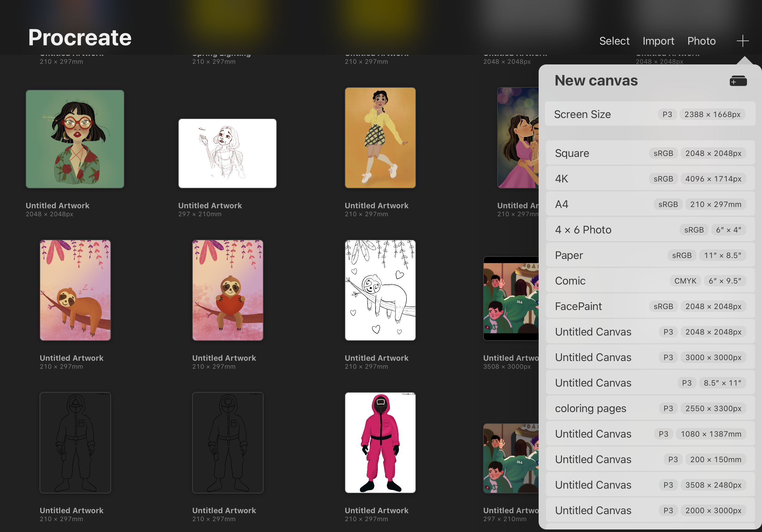Tap the plus icon to close New canvas
Image resolution: width=762 pixels, height=532 pixels.
[x=743, y=41]
